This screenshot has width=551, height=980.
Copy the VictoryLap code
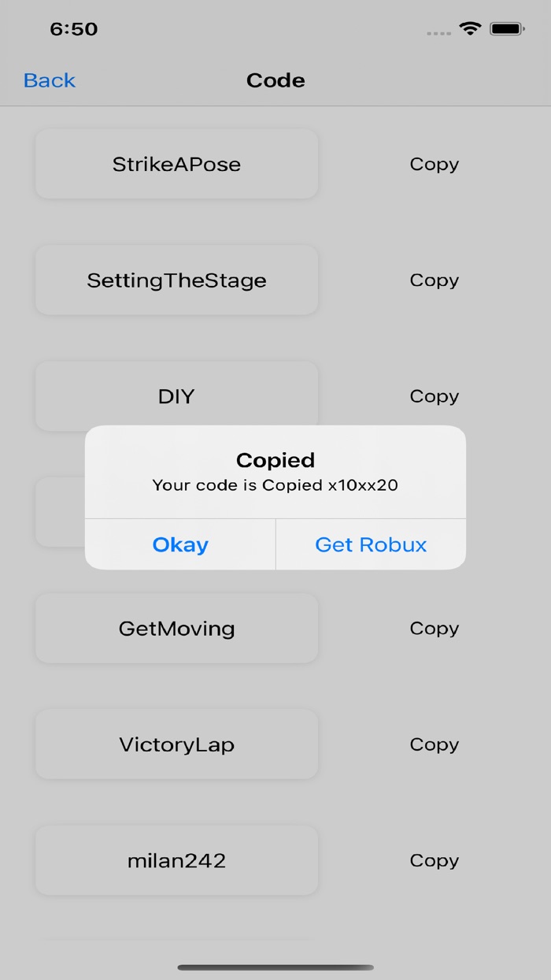coord(434,744)
